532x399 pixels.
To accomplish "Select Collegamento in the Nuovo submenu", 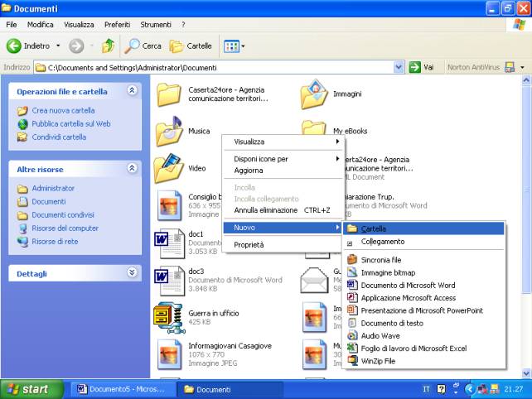I will (423, 242).
